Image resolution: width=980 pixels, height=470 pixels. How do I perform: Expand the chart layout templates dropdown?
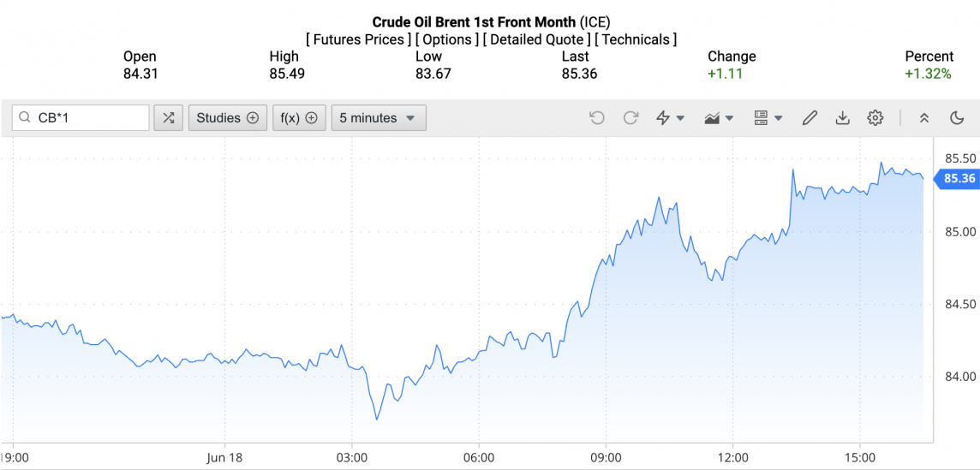click(x=768, y=118)
